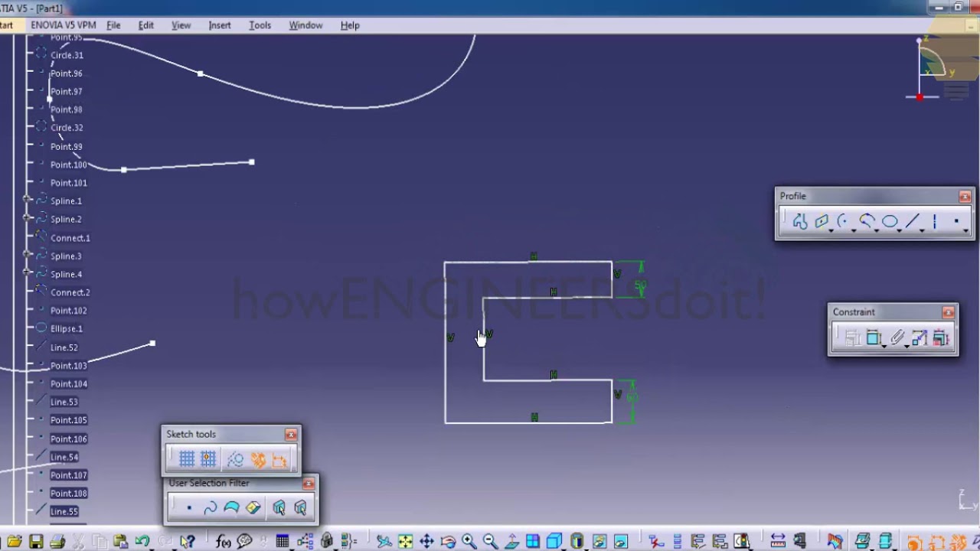Select the Line tool in Profile toolbar
The height and width of the screenshot is (551, 980).
pos(912,222)
